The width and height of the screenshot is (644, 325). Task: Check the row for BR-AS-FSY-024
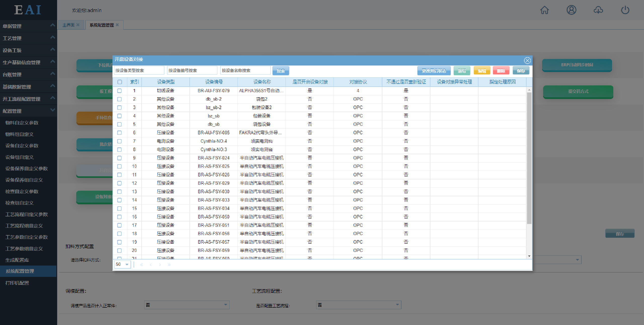[119, 158]
